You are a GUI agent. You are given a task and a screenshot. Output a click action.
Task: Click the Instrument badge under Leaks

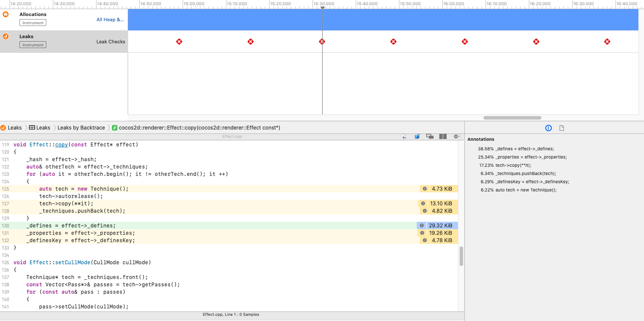[33, 45]
